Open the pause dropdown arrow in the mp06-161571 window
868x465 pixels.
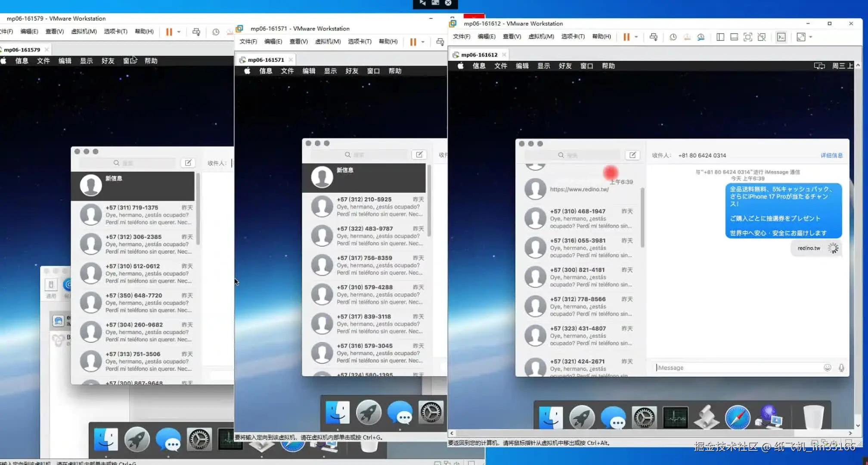pos(423,42)
